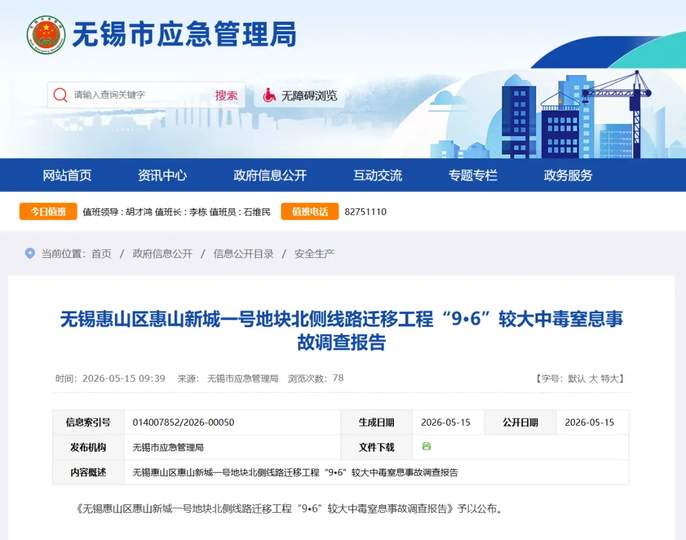Viewport: 686px width, 540px height.
Task: Click the location pin icon
Action: coord(30,253)
